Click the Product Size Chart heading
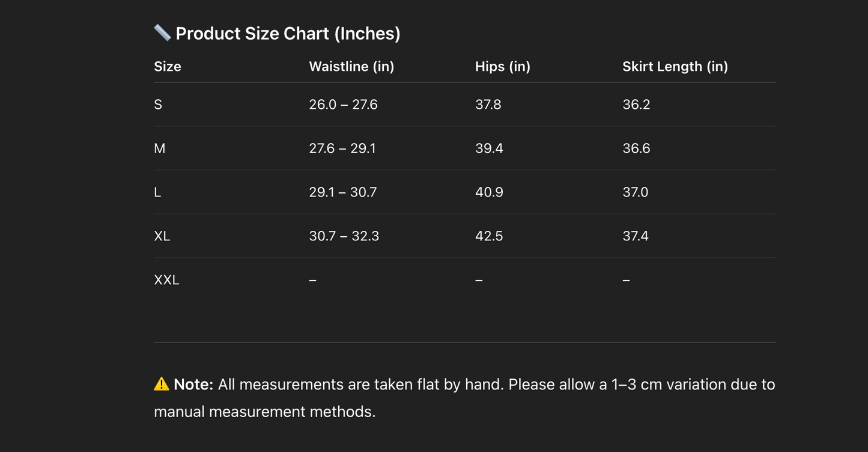The height and width of the screenshot is (452, 868). [x=288, y=34]
